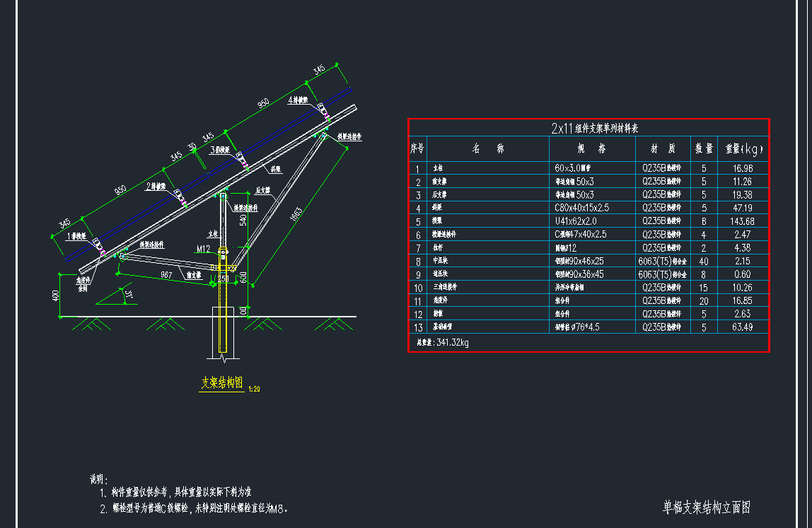Select the C80x40x15x2.5 specification cell
This screenshot has width=812, height=528.
[582, 208]
